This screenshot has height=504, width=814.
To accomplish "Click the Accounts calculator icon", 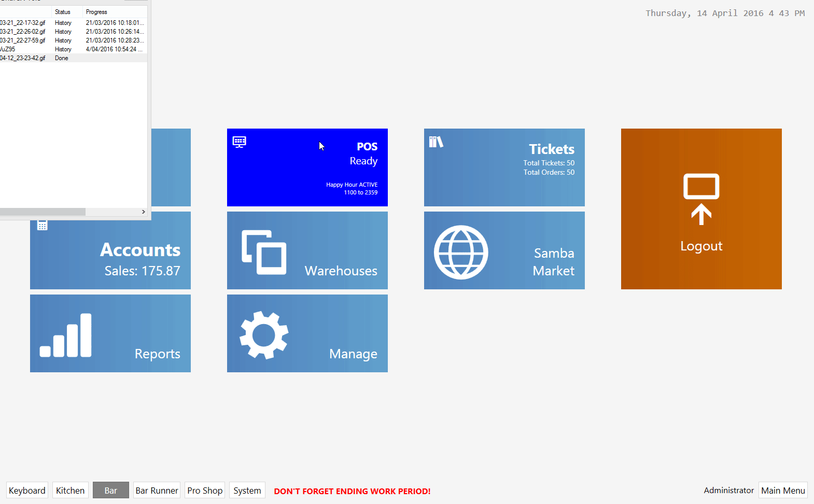I will [43, 226].
